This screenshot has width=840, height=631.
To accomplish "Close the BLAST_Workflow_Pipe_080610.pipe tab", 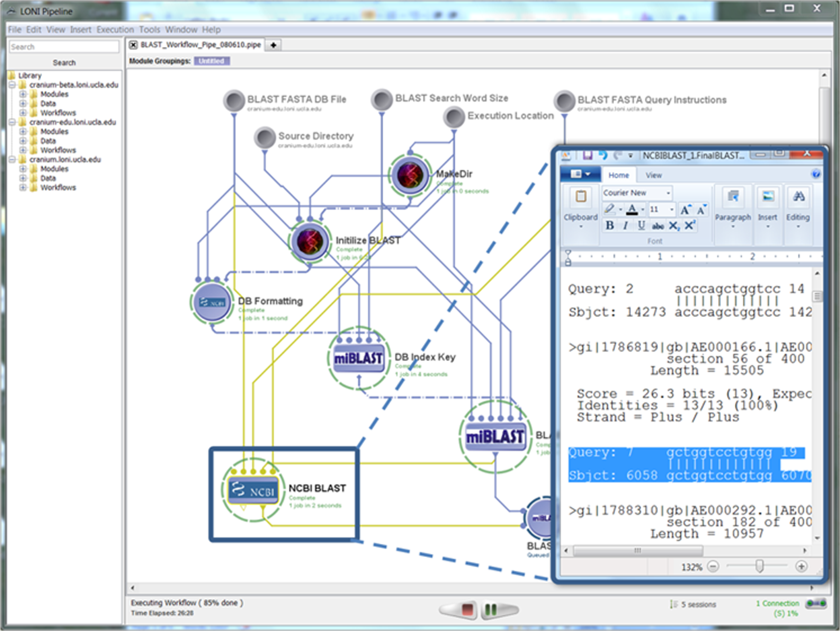I will [x=133, y=45].
